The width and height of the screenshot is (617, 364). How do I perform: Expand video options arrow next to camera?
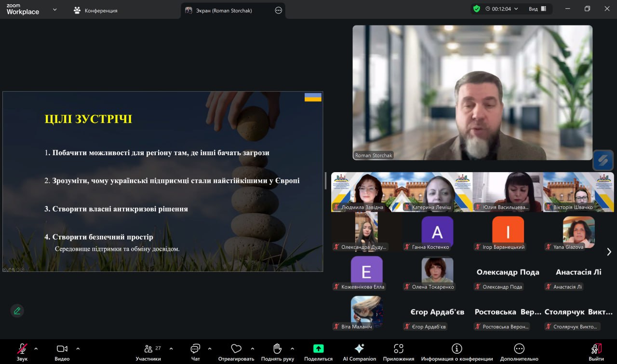(78, 349)
